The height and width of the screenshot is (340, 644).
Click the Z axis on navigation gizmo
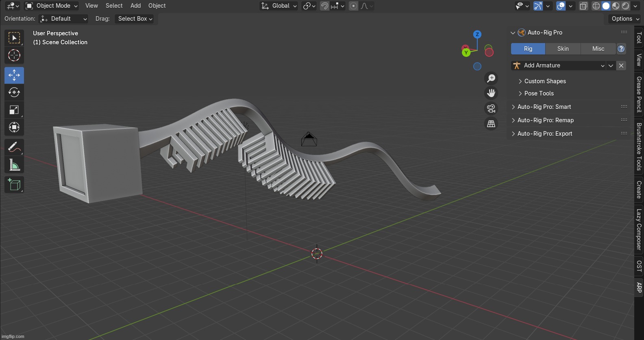(477, 35)
